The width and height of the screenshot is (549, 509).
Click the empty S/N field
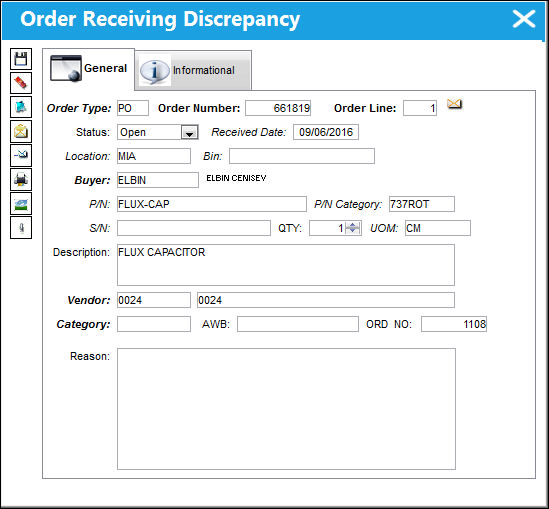tap(194, 228)
